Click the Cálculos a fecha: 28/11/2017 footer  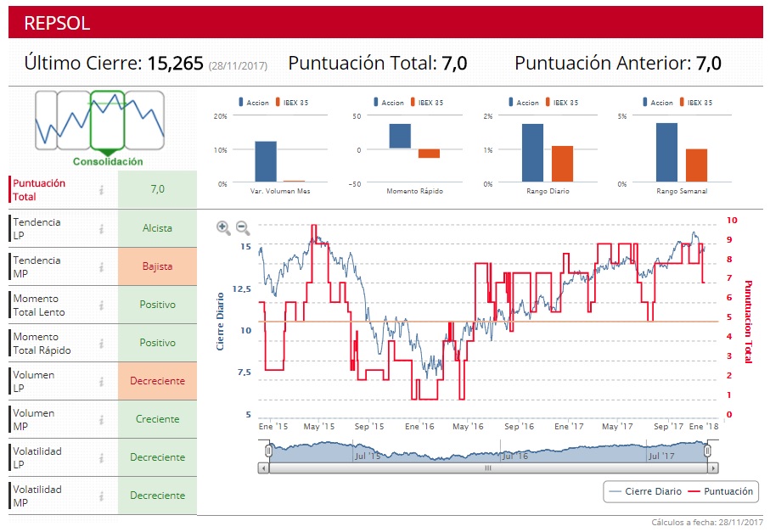tap(707, 522)
